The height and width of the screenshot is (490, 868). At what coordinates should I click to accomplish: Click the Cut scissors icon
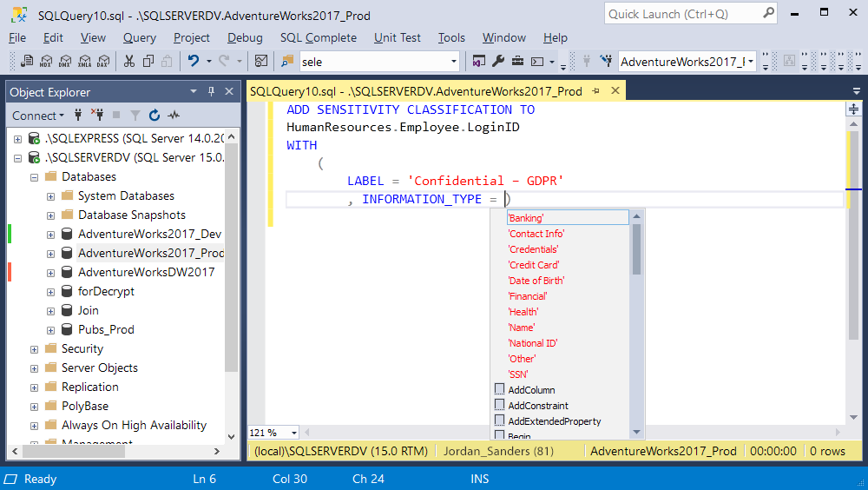129,61
